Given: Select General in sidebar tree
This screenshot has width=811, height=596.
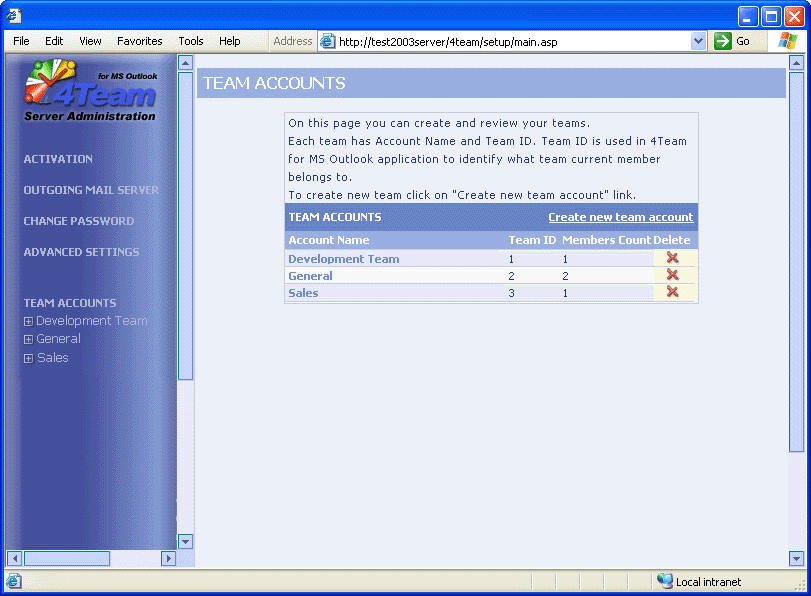Looking at the screenshot, I should point(58,339).
